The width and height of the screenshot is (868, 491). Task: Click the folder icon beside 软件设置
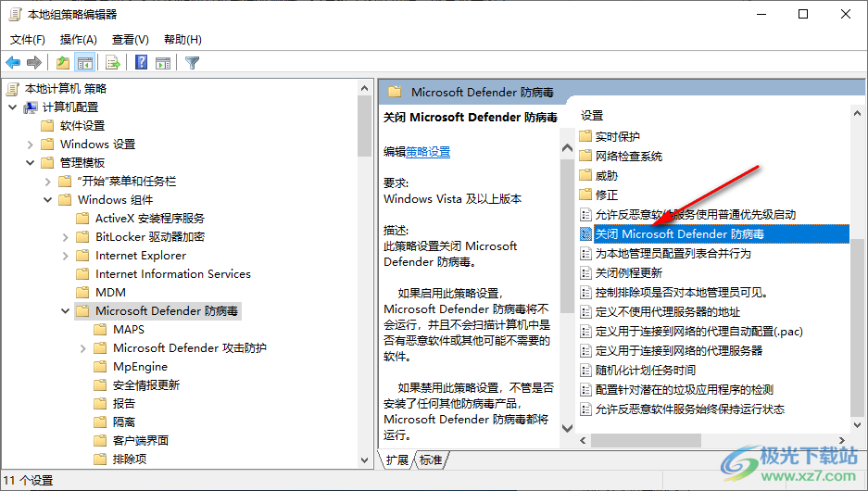pyautogui.click(x=47, y=126)
